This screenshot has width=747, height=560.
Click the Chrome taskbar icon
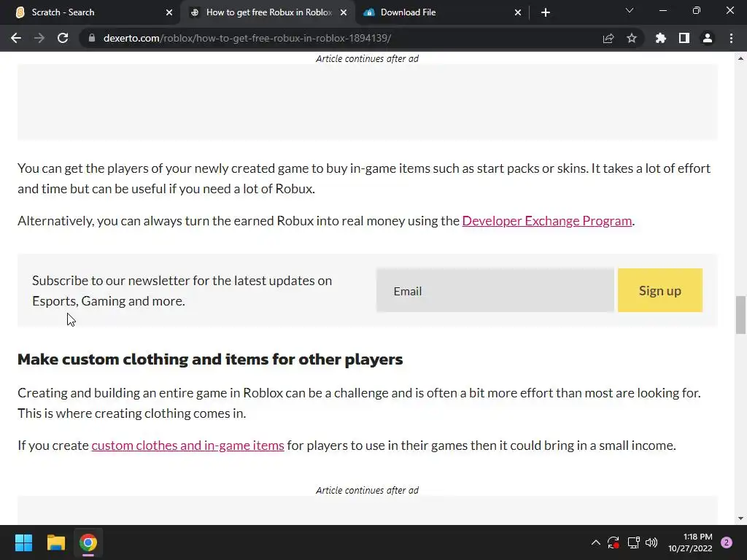88,542
